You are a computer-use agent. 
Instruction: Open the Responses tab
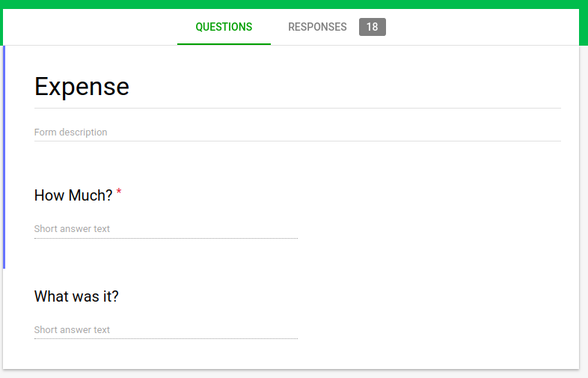click(317, 27)
